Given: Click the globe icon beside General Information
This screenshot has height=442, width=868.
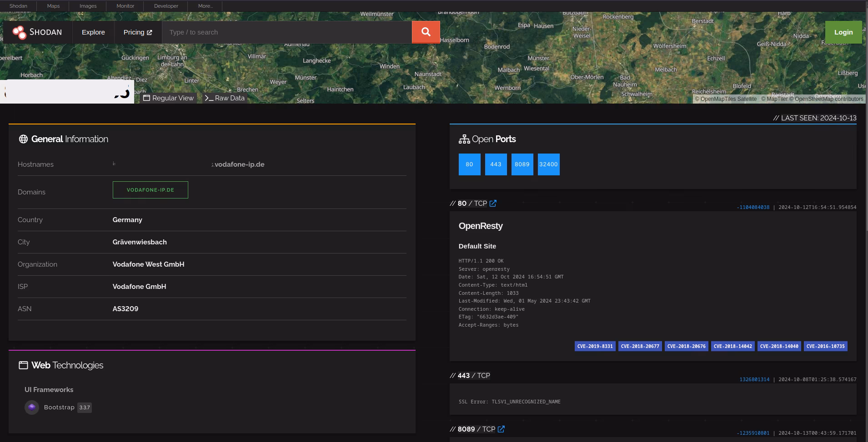Looking at the screenshot, I should [23, 139].
